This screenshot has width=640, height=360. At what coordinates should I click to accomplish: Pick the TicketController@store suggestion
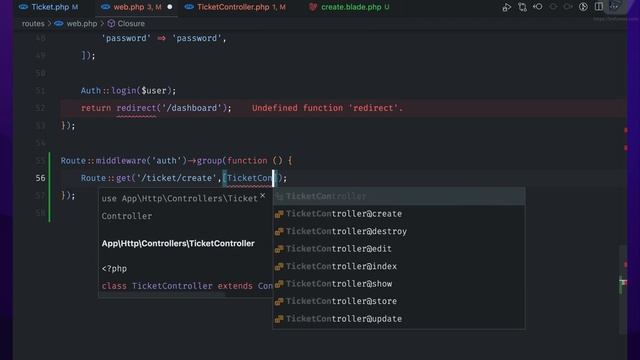click(399, 301)
